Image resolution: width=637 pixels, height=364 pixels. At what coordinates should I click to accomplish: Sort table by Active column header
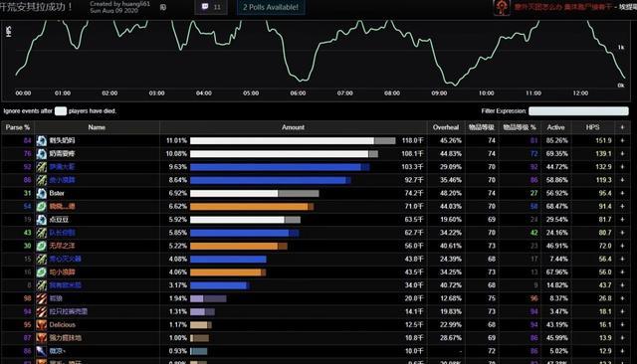555,127
